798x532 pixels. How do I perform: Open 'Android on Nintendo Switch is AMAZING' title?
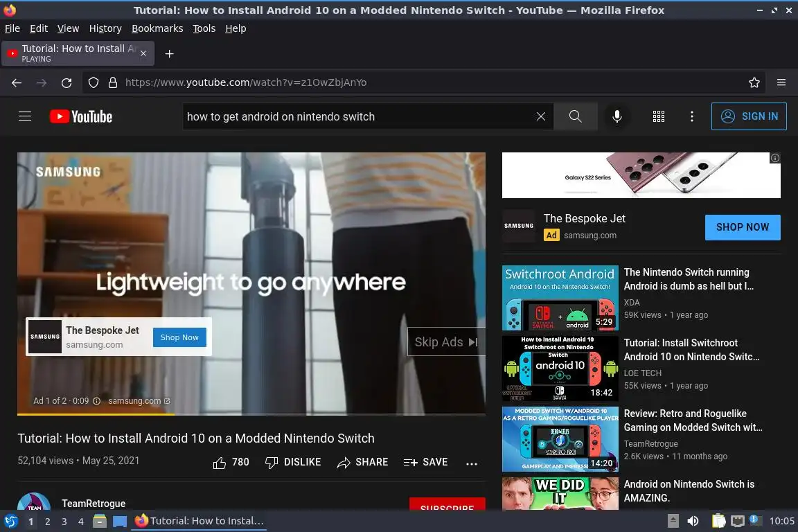(x=689, y=490)
